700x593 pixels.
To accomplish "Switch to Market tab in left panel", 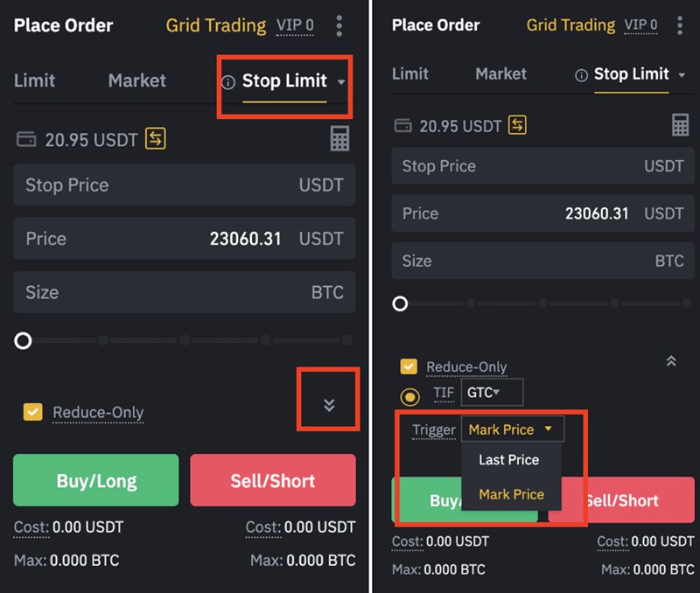I will click(x=136, y=80).
